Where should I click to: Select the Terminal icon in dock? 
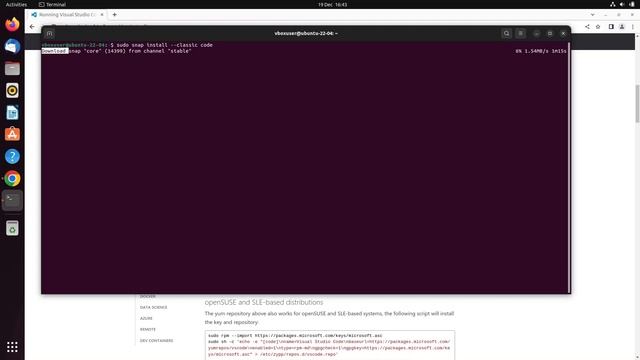point(12,200)
